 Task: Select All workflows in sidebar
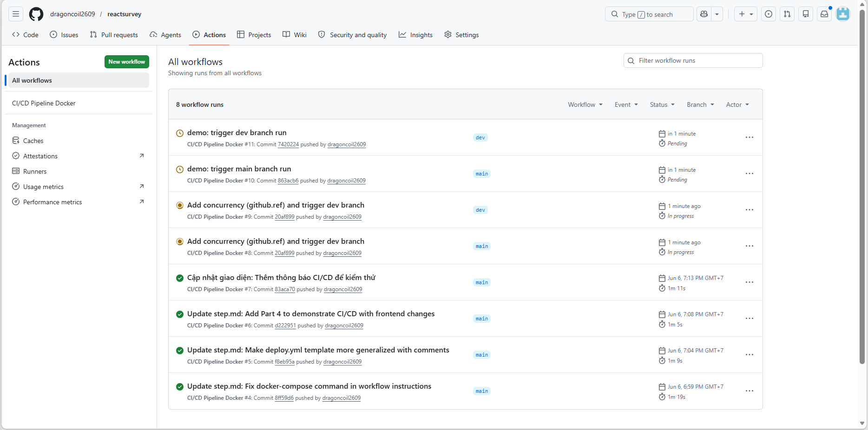click(x=79, y=80)
